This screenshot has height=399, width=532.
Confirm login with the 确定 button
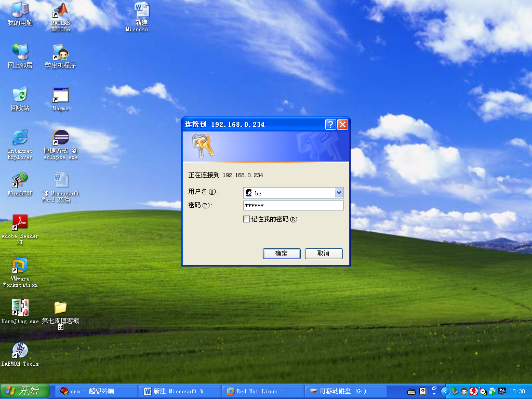coord(282,254)
